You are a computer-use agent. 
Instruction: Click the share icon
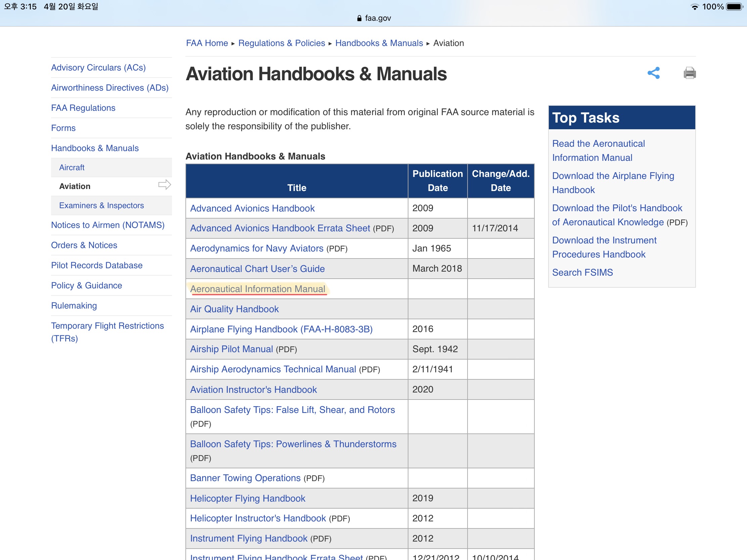click(x=653, y=73)
